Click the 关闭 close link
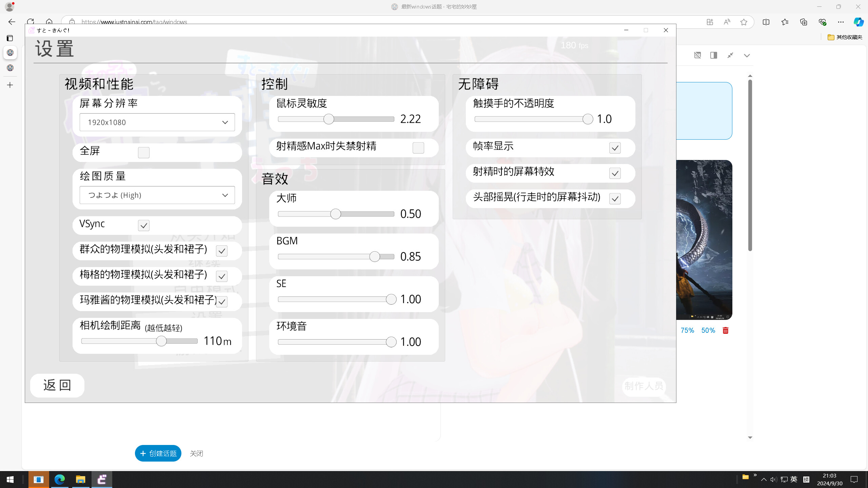 pos(196,453)
